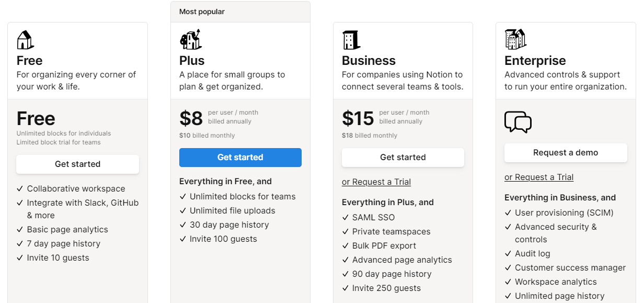Click the Collaborative workspace feature item
This screenshot has height=303, width=644.
[76, 189]
